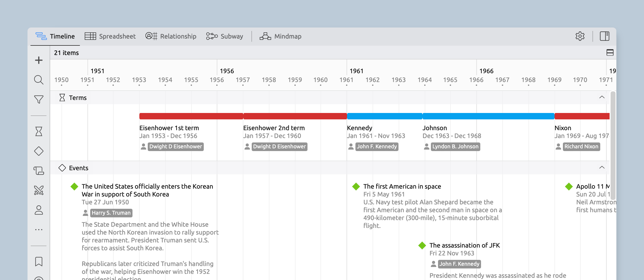Click the Lyndon B. Johnson tag
The height and width of the screenshot is (280, 644).
[x=455, y=147]
